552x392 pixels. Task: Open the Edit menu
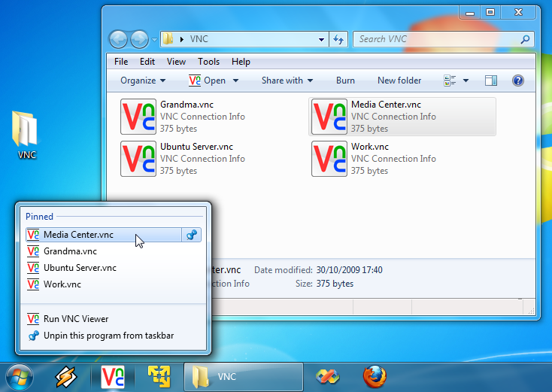pos(147,62)
